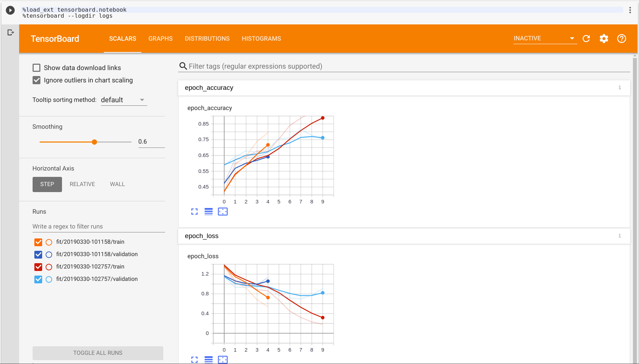Disable Ignore outliers in chart scaling
This screenshot has height=364, width=639.
pyautogui.click(x=36, y=80)
